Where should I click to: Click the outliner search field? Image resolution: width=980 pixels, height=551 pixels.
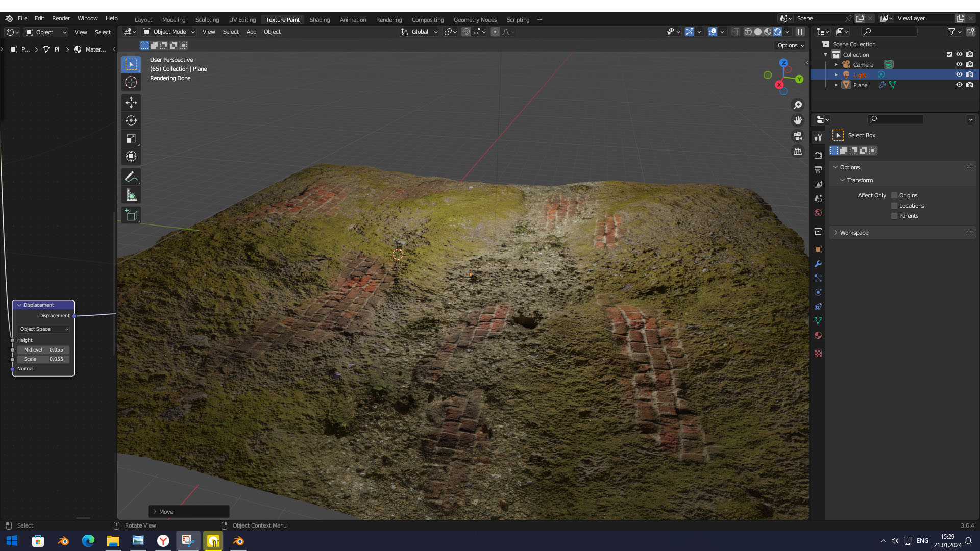pos(889,32)
